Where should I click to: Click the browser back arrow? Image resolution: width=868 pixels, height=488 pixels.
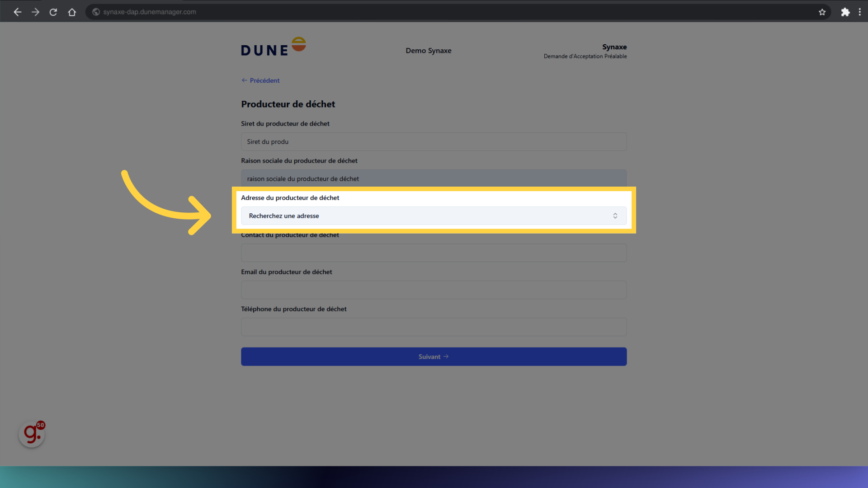[17, 12]
